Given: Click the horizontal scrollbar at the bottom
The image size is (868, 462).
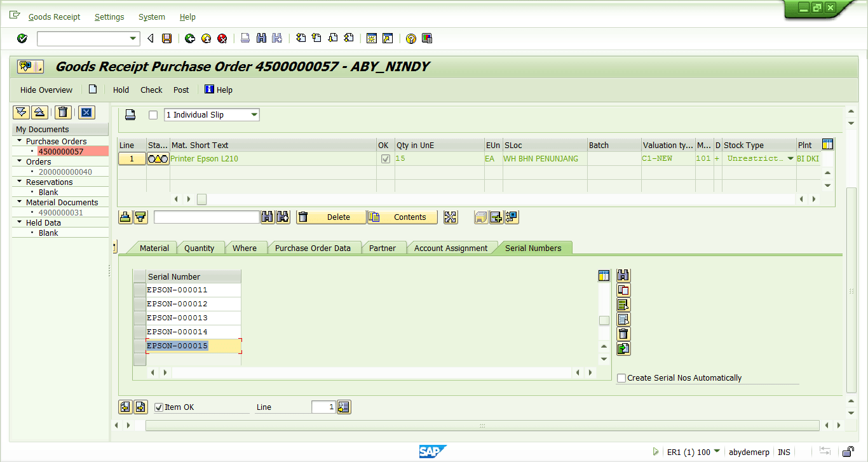Looking at the screenshot, I should [x=482, y=426].
